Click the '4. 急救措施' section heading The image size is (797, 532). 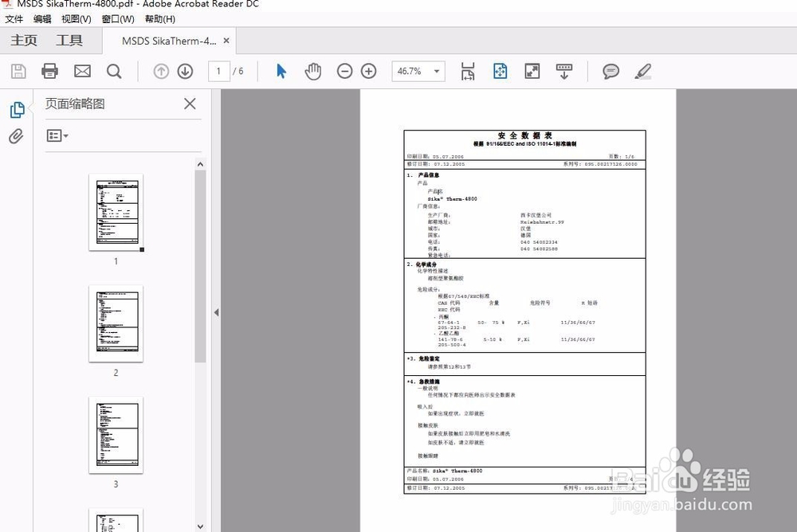coord(423,381)
